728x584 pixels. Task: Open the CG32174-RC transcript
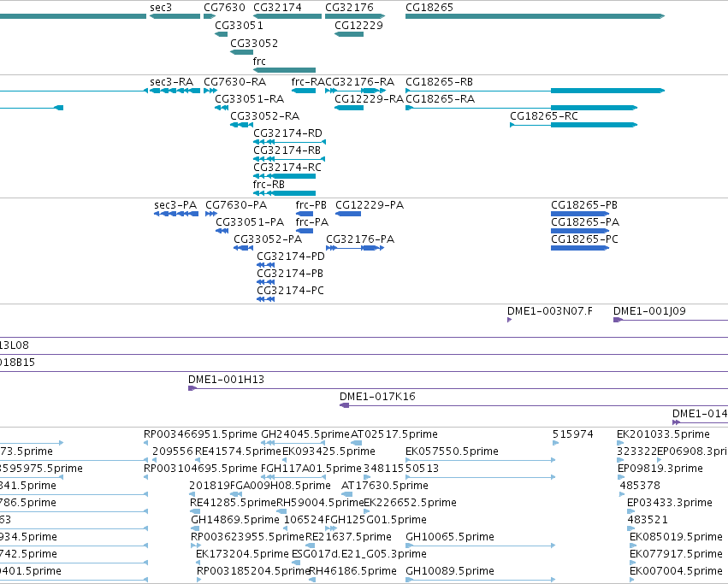click(284, 176)
